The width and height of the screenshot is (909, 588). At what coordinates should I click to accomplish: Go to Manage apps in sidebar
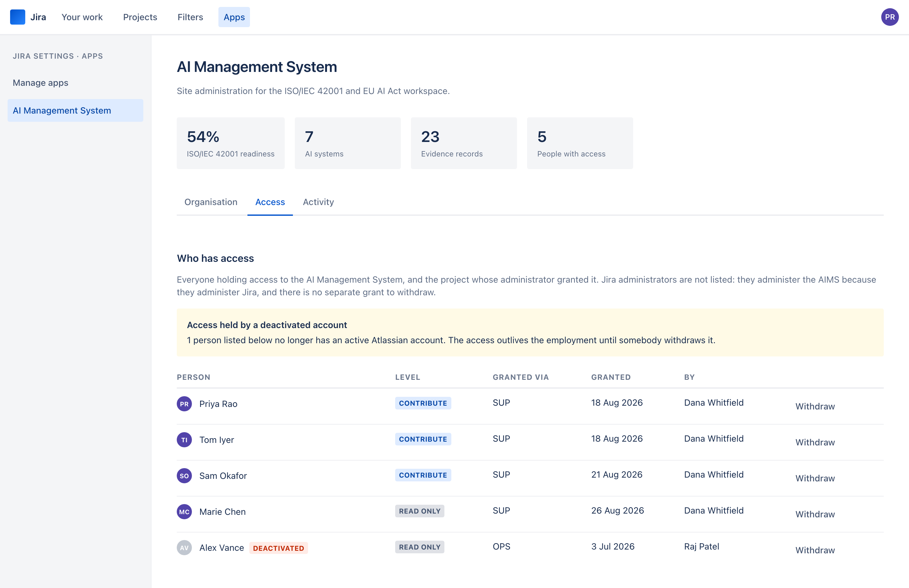coord(75,83)
